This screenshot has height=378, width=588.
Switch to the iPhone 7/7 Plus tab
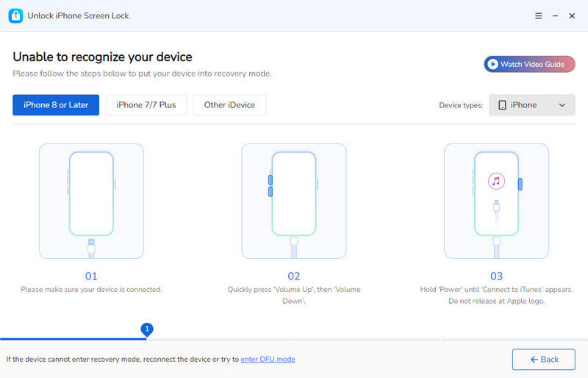pyautogui.click(x=146, y=105)
